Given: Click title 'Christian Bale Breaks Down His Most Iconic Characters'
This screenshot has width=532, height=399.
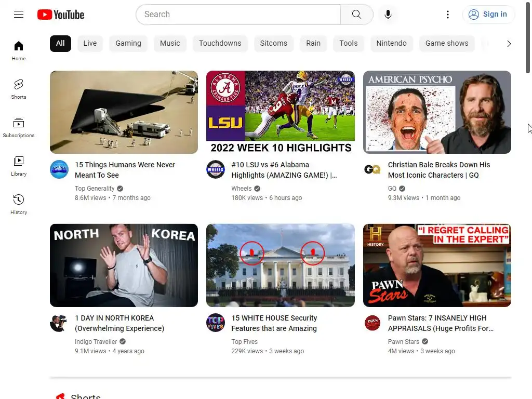Looking at the screenshot, I should click(x=439, y=170).
